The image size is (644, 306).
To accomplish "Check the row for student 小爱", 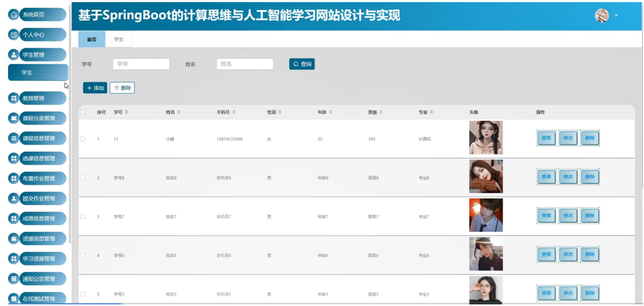I will click(x=83, y=139).
